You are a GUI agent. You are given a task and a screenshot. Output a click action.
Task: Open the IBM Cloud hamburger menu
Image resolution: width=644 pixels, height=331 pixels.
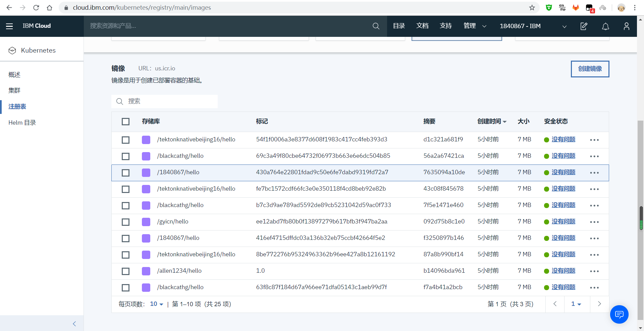9,26
